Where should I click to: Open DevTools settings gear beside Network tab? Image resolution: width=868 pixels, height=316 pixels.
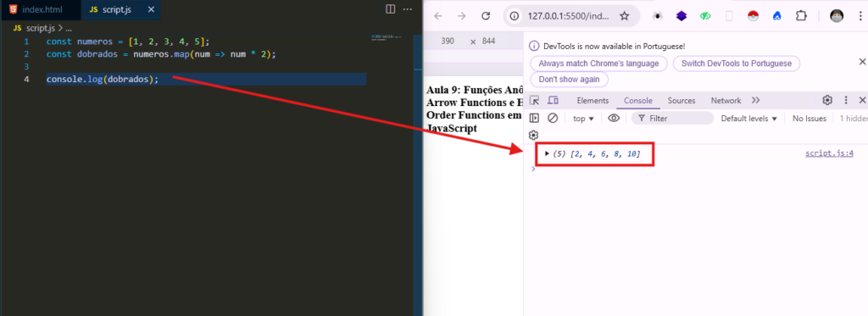click(827, 100)
